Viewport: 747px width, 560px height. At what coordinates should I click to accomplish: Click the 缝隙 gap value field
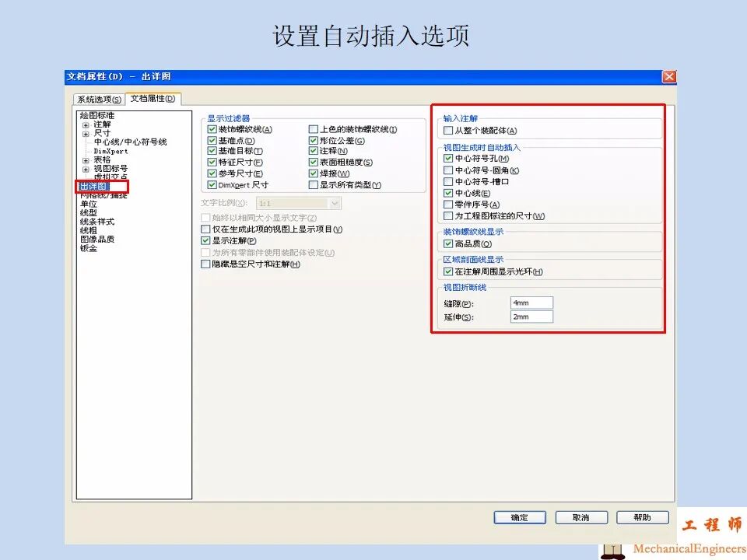531,303
